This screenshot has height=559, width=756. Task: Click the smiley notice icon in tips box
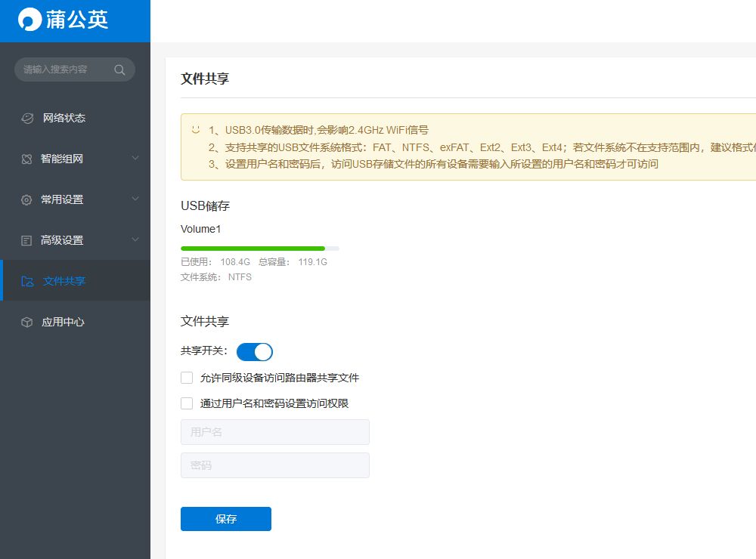[195, 130]
